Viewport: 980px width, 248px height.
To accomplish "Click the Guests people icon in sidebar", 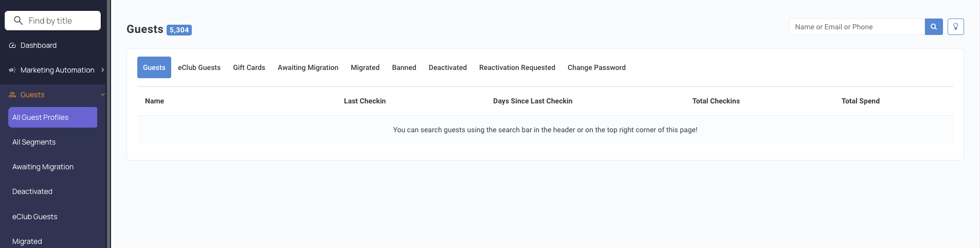I will pos(12,95).
